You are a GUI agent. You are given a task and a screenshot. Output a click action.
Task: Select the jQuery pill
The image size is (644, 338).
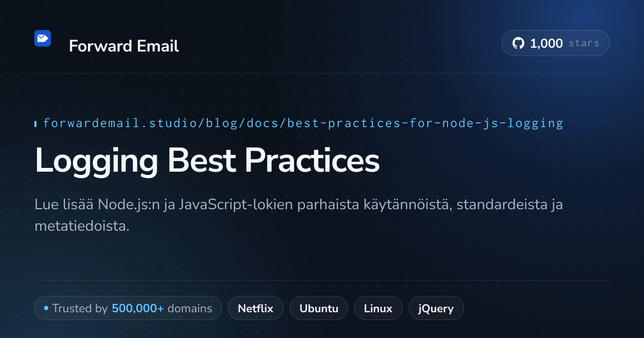[x=436, y=308]
